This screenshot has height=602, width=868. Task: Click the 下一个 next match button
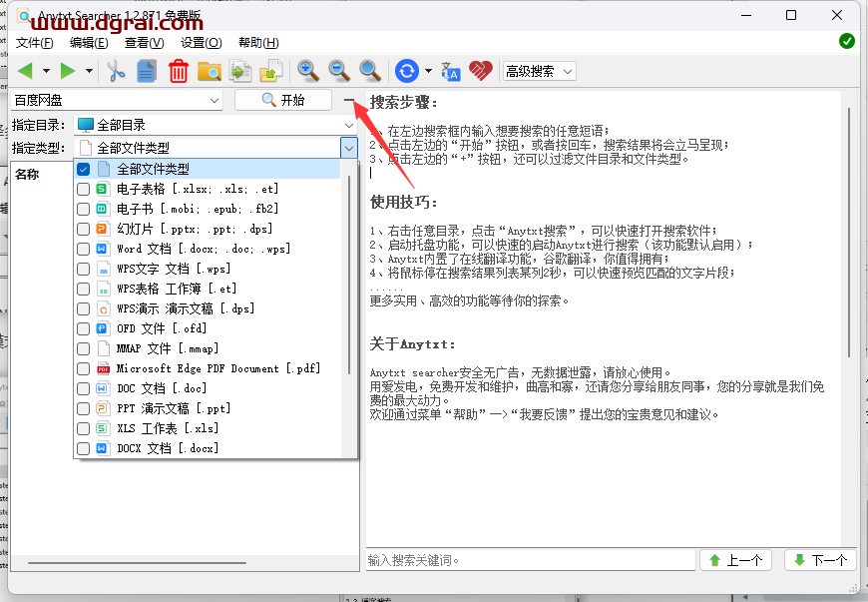tap(820, 560)
